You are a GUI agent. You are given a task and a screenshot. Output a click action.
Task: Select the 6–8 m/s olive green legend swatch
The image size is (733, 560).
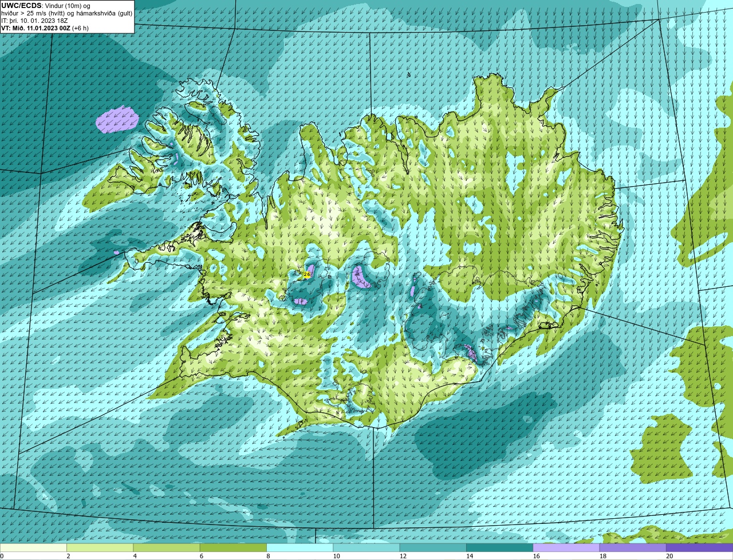[233, 547]
